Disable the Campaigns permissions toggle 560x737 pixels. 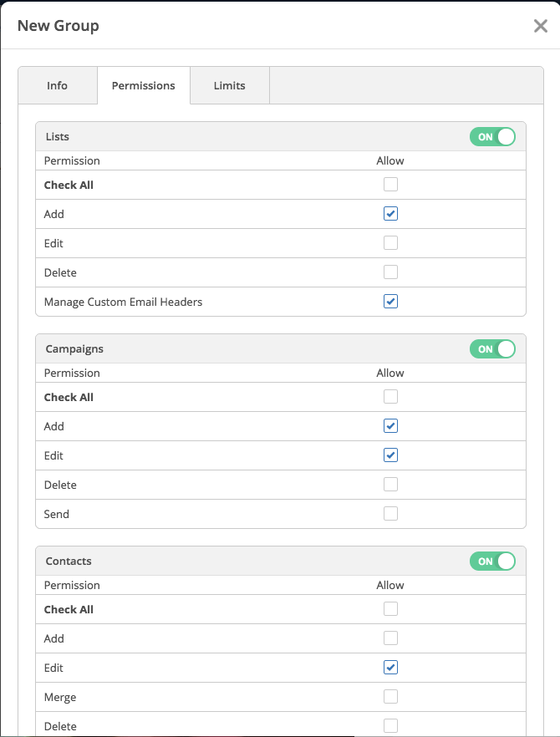point(492,349)
